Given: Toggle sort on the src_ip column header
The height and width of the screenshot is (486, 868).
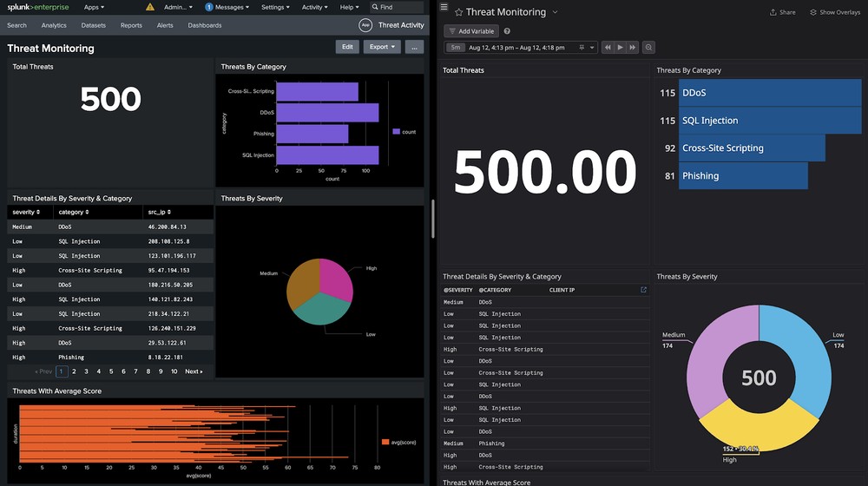Looking at the screenshot, I should point(158,212).
